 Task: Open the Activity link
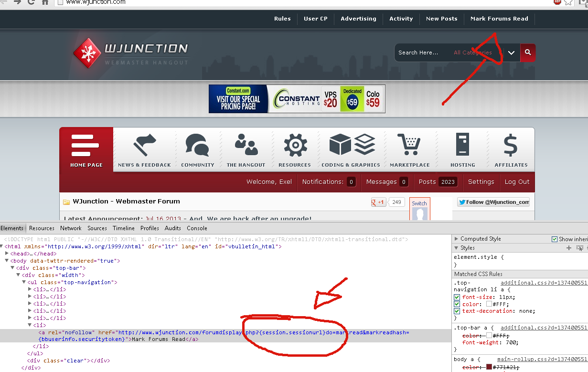point(401,19)
